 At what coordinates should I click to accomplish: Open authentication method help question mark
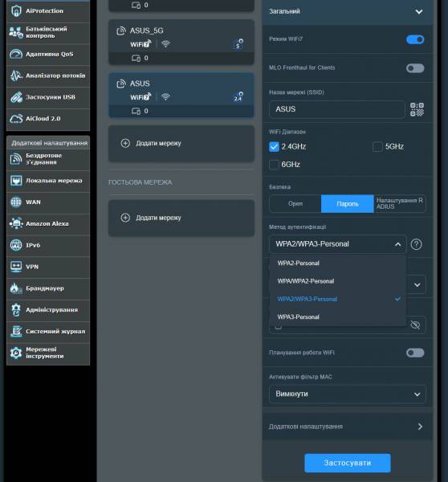click(x=417, y=244)
